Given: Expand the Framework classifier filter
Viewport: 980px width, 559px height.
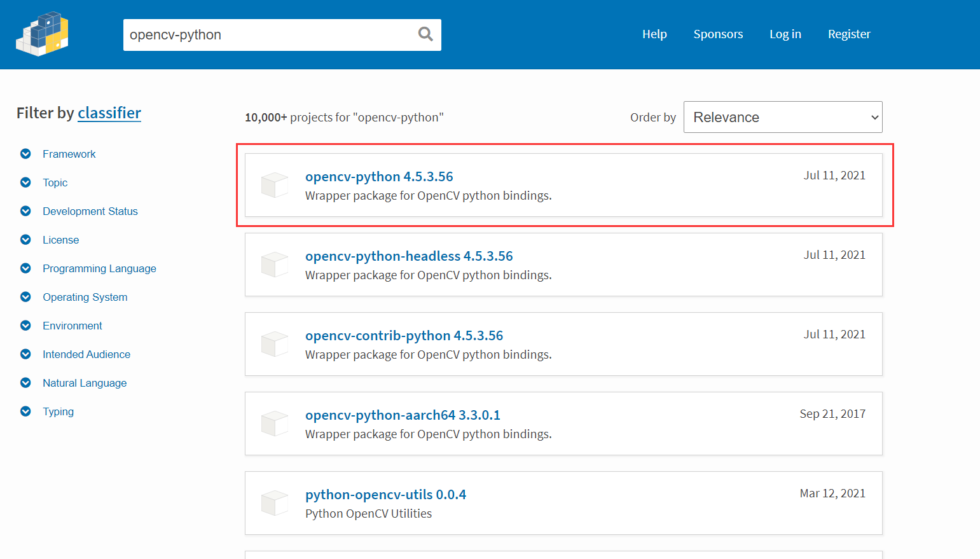Looking at the screenshot, I should [x=69, y=154].
